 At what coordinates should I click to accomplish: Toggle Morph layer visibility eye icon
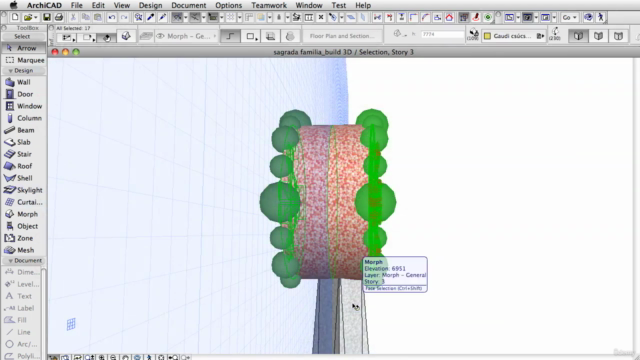[x=160, y=36]
